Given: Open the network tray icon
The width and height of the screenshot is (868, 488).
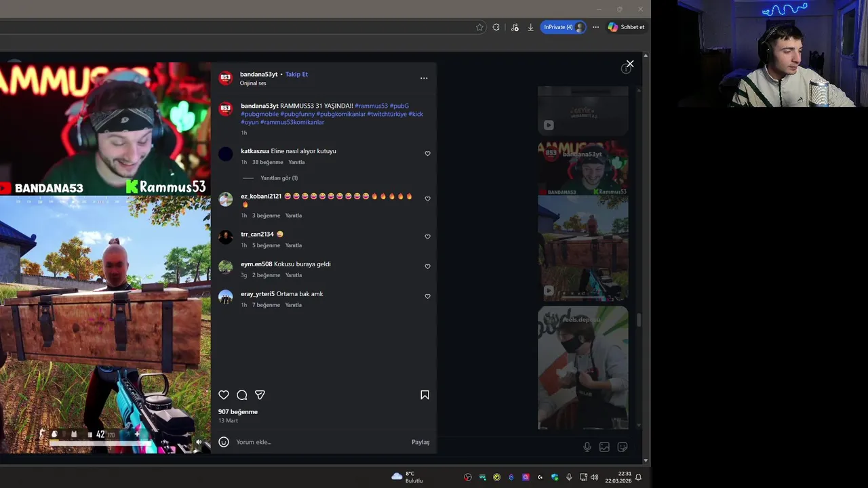Looking at the screenshot, I should click(583, 477).
